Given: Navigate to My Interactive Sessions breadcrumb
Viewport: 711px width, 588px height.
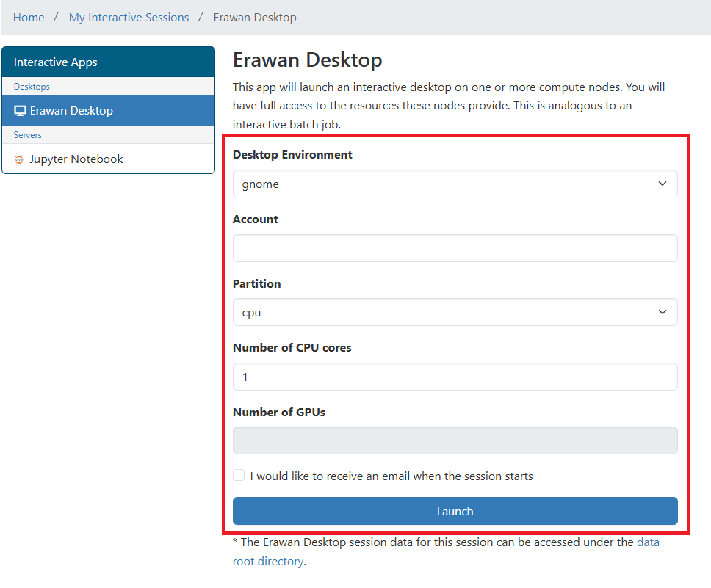Looking at the screenshot, I should click(x=129, y=17).
